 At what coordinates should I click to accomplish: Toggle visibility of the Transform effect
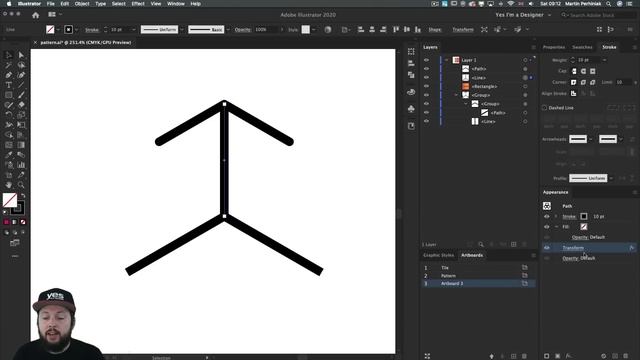pos(547,248)
